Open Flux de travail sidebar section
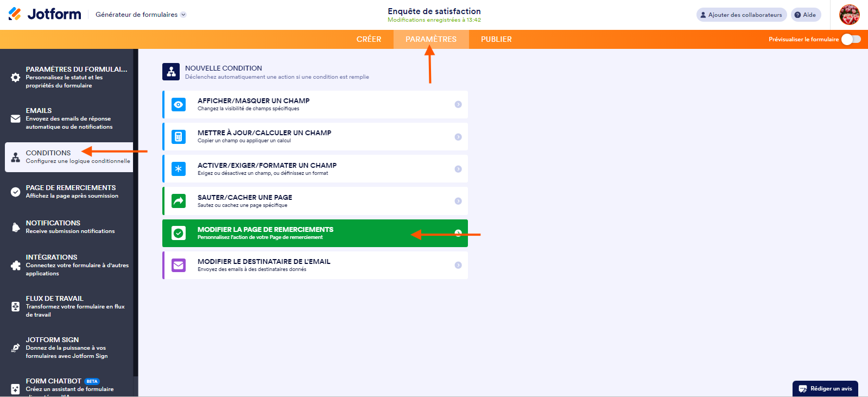The width and height of the screenshot is (868, 397). tap(69, 306)
